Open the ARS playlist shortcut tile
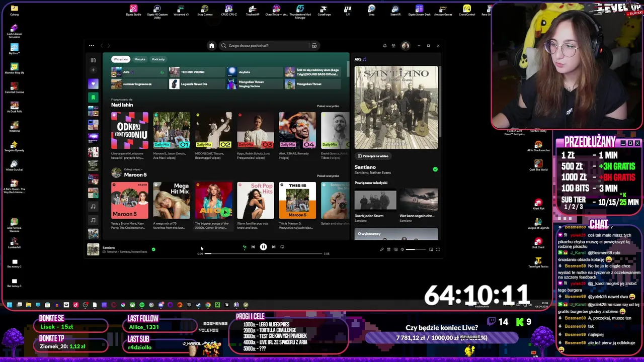 click(x=139, y=72)
